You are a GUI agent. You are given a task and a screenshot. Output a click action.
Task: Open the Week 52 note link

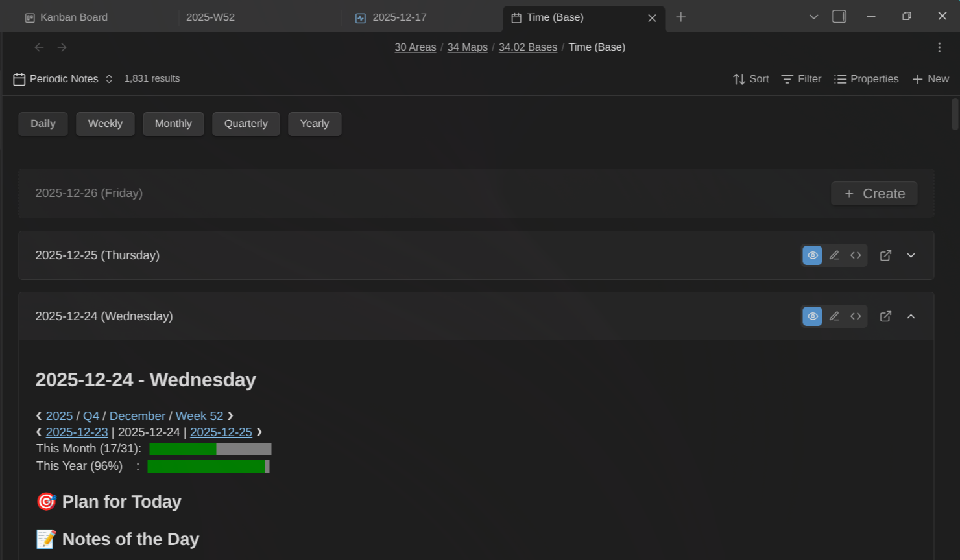tap(199, 416)
